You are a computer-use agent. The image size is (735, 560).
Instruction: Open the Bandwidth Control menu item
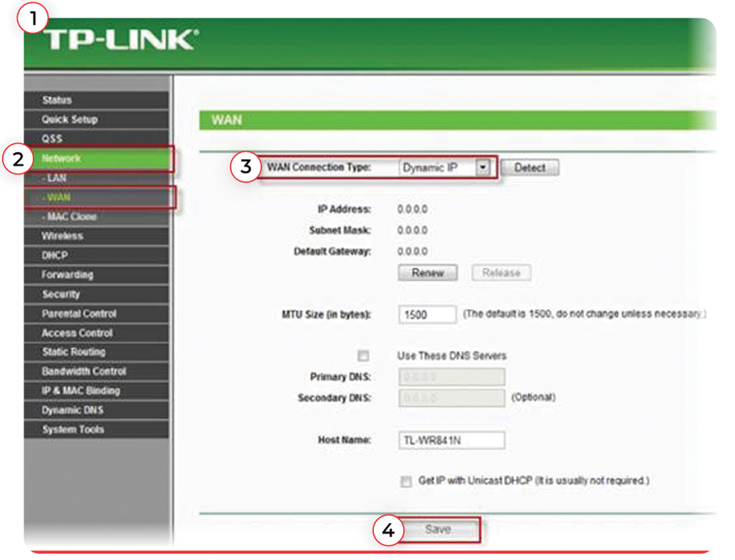tap(96, 371)
